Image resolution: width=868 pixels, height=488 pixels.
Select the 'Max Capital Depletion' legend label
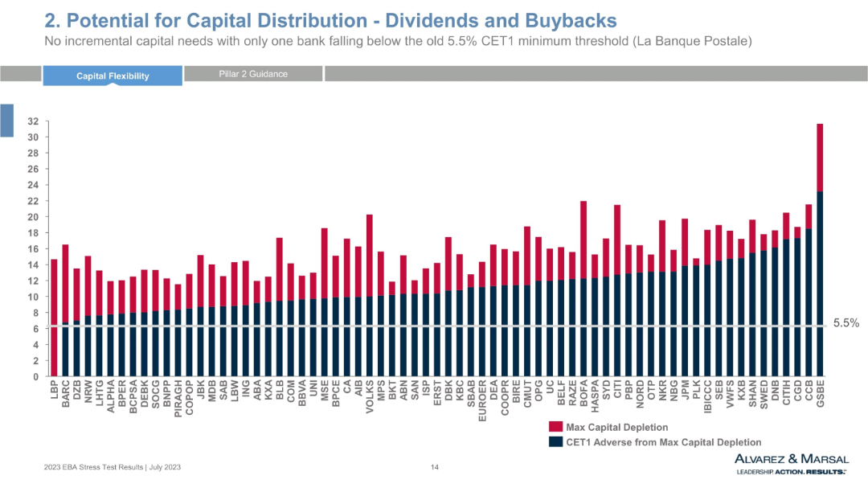pos(616,427)
